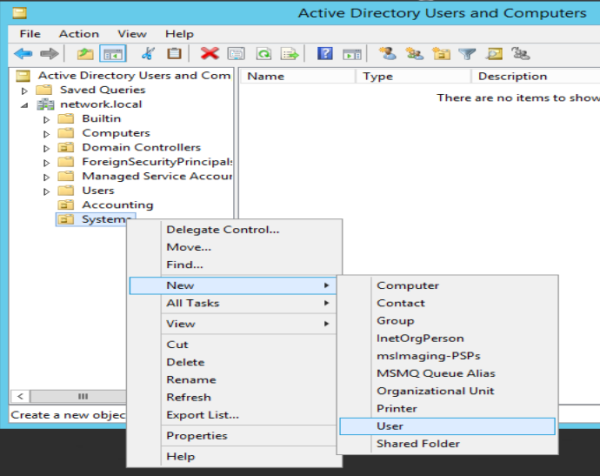Toggle the Action pane toolbar icon
The image size is (600, 476).
[x=352, y=54]
